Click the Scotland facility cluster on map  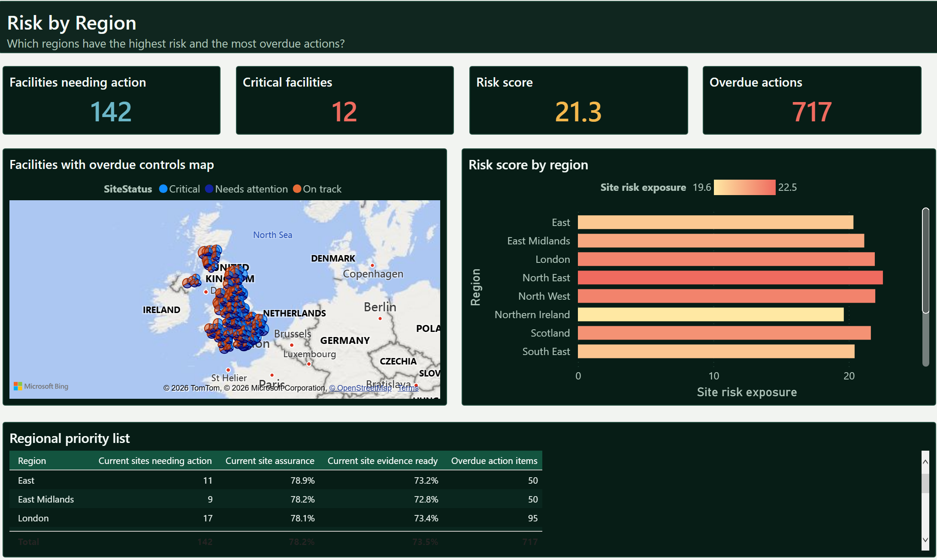pyautogui.click(x=210, y=257)
